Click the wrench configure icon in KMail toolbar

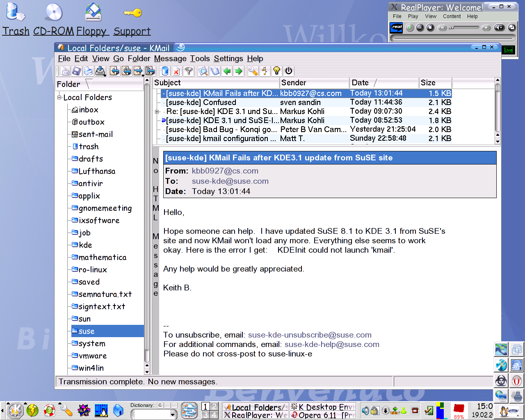pyautogui.click(x=253, y=71)
